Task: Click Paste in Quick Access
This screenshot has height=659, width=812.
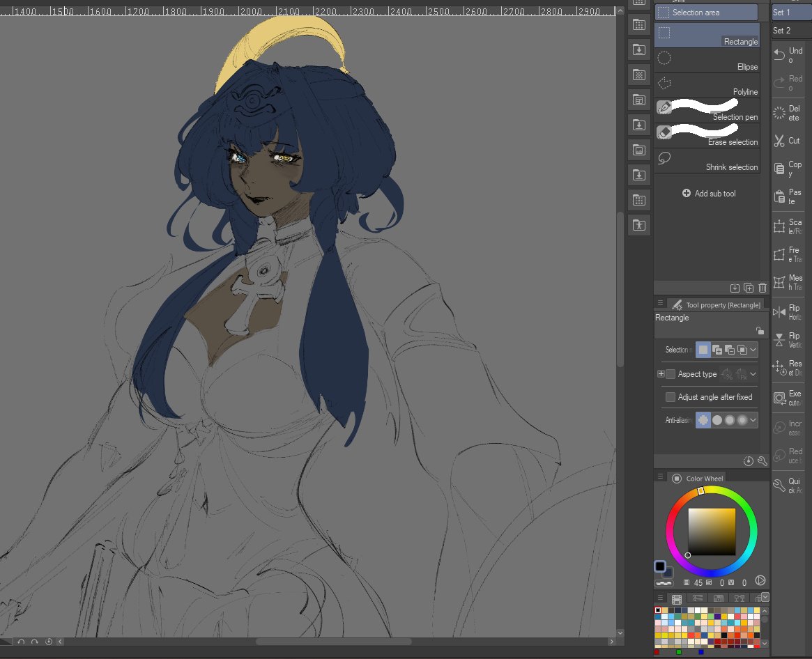Action: click(x=788, y=196)
